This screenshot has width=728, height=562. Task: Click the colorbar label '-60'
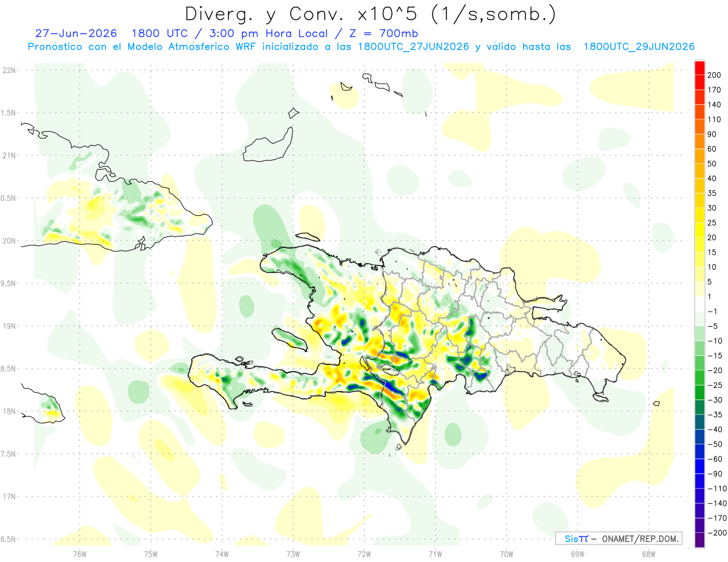point(715,459)
